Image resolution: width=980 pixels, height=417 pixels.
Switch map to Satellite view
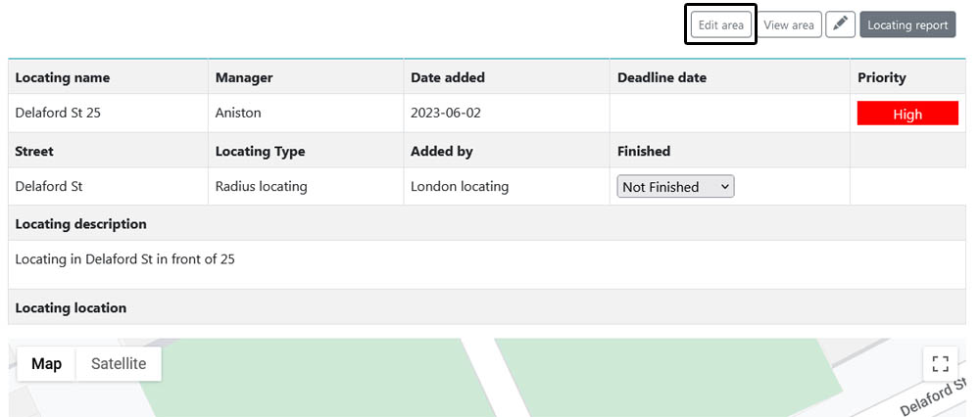[x=119, y=364]
